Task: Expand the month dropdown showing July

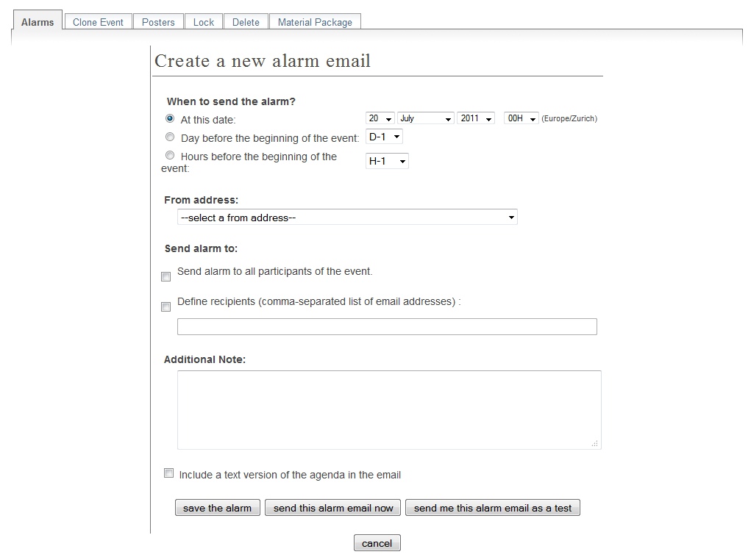Action: [426, 118]
